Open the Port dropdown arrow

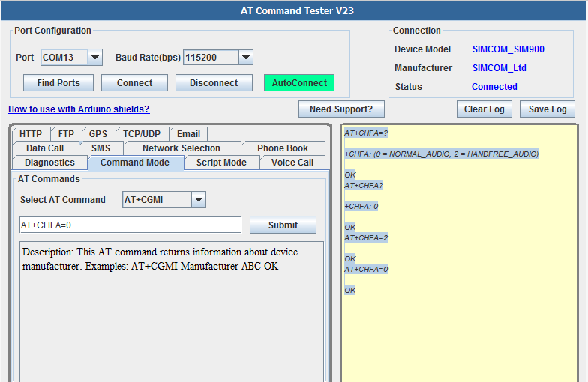tap(95, 58)
